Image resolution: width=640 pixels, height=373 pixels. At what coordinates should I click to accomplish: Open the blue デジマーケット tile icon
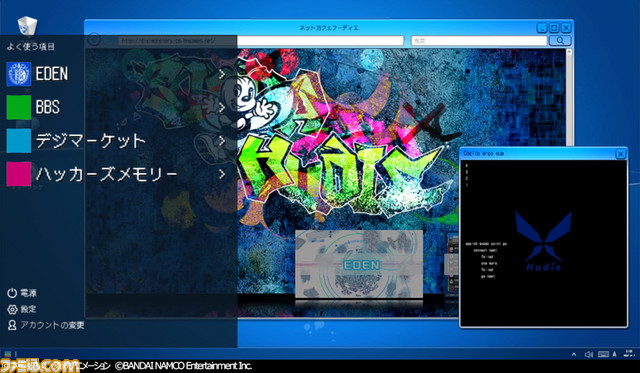click(x=18, y=141)
